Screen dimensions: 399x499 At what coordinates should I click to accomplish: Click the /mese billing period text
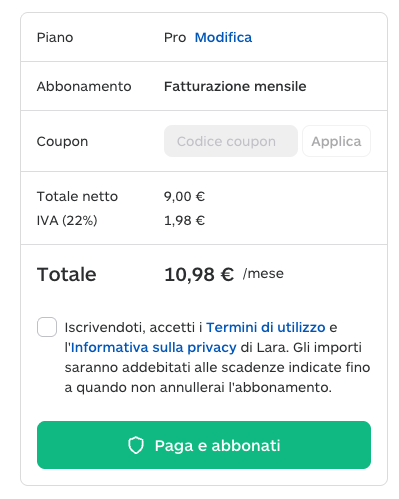point(263,273)
